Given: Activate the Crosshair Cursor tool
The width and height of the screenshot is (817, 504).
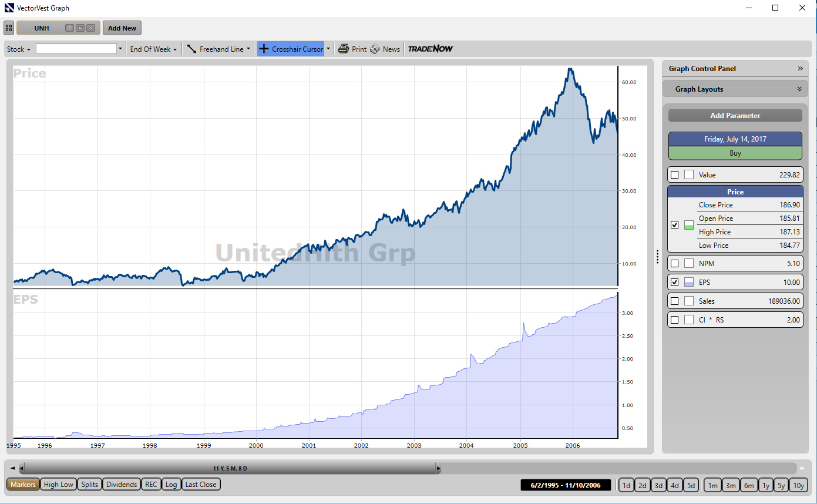Looking at the screenshot, I should coord(291,49).
